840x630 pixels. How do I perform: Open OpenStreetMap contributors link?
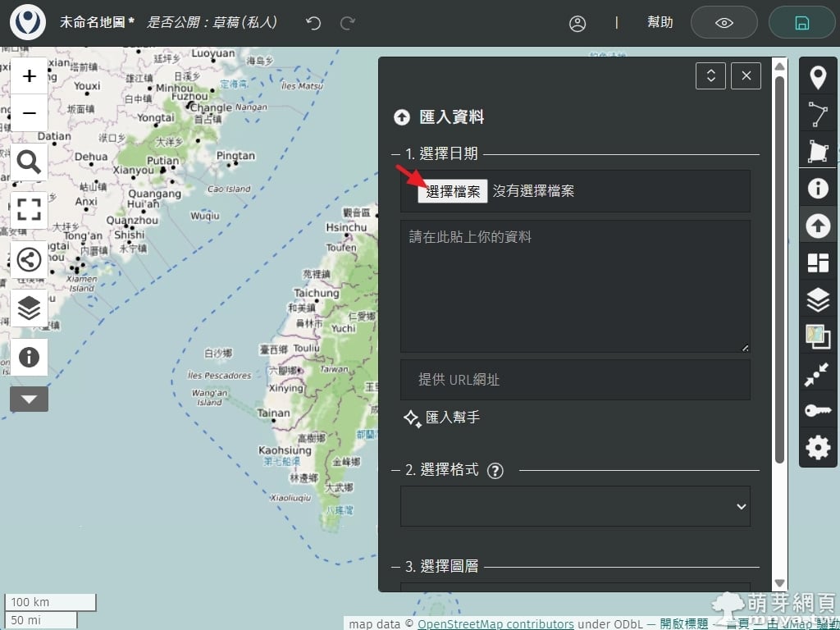(495, 623)
